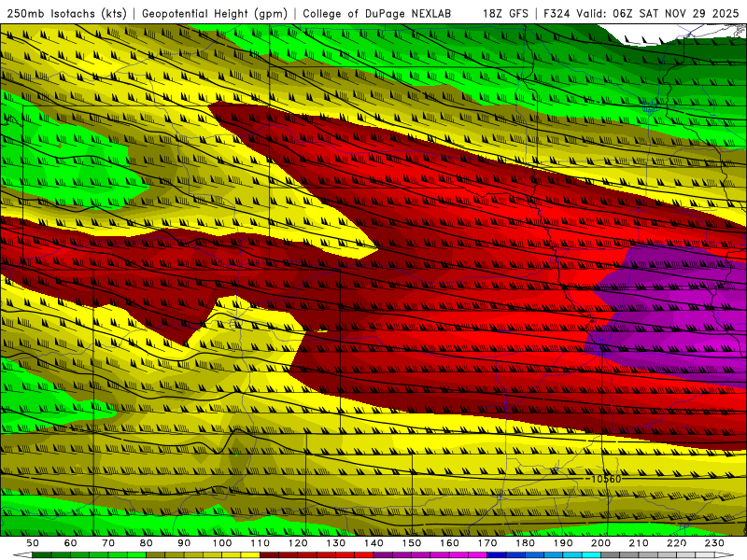The height and width of the screenshot is (560, 747).
Task: Select the cyan legend swatch just before 200
Action: coord(591,554)
